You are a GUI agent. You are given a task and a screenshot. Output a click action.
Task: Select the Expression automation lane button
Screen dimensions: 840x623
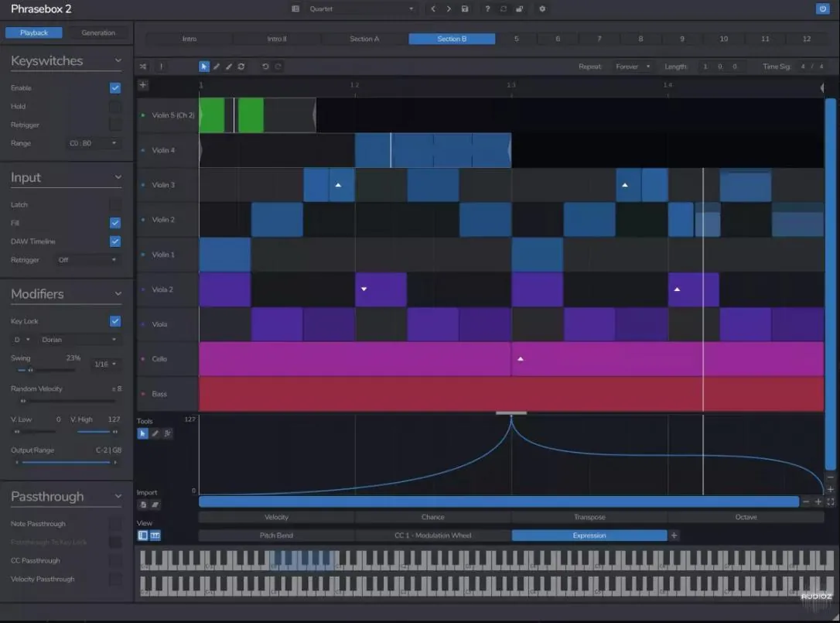(x=589, y=534)
